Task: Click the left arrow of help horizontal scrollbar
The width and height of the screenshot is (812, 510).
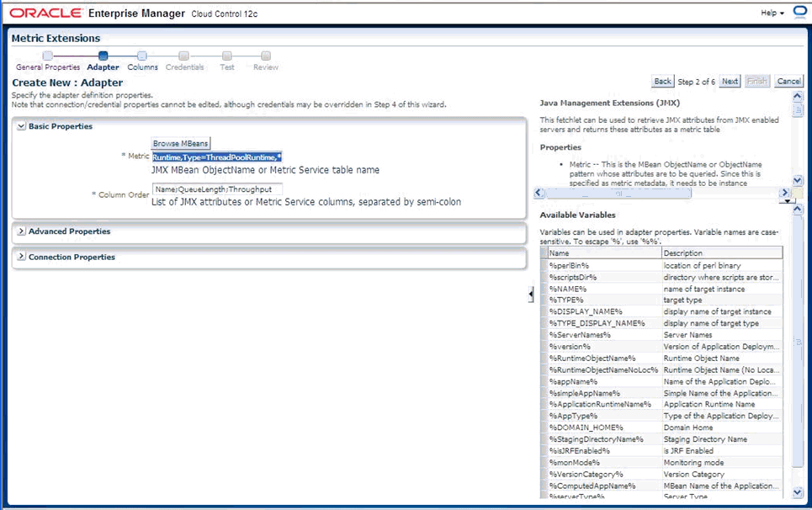Action: [x=539, y=193]
